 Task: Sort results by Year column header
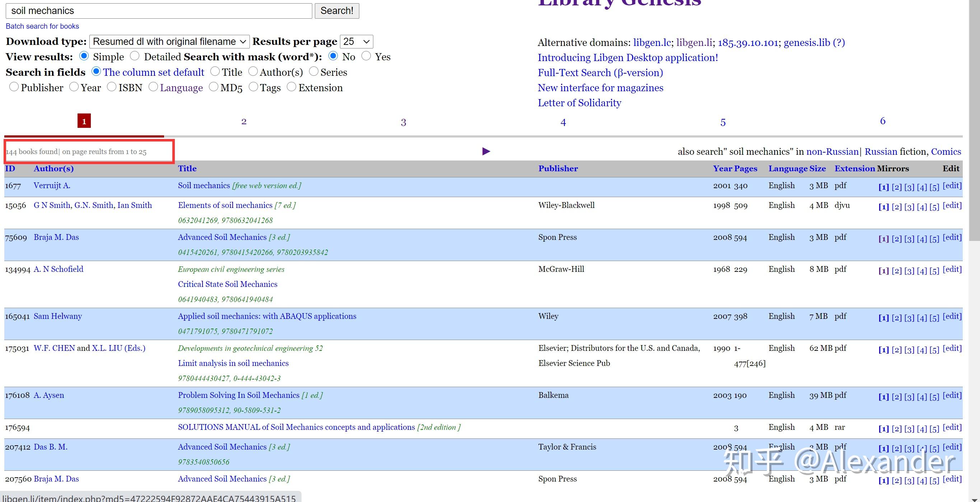click(x=722, y=169)
